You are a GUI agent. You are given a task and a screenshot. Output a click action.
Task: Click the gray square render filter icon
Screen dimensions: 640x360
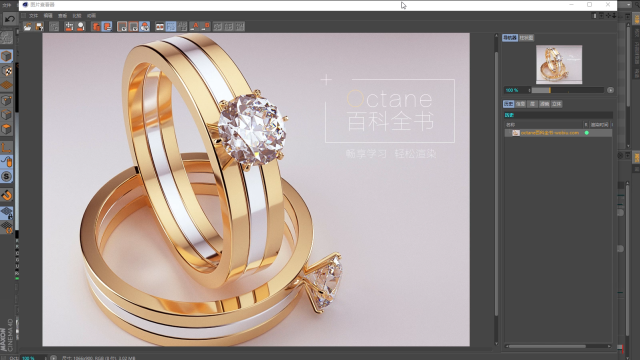pos(122,27)
